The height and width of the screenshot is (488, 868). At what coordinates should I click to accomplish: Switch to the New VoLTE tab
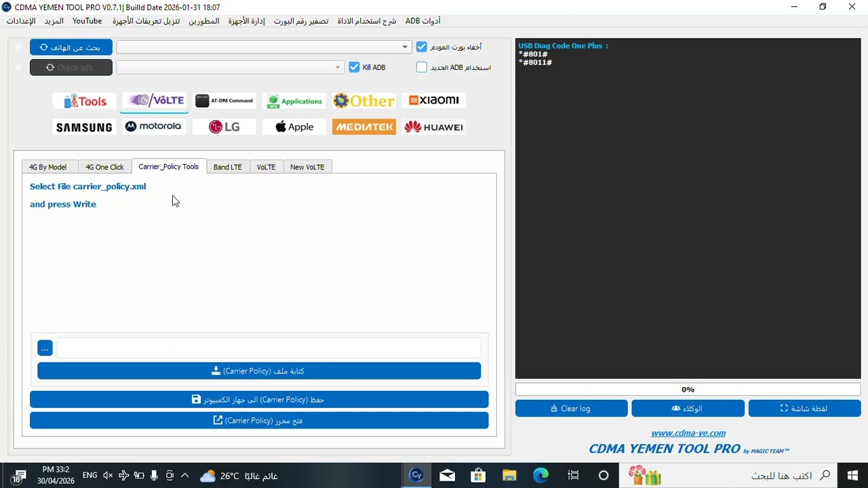coord(307,167)
